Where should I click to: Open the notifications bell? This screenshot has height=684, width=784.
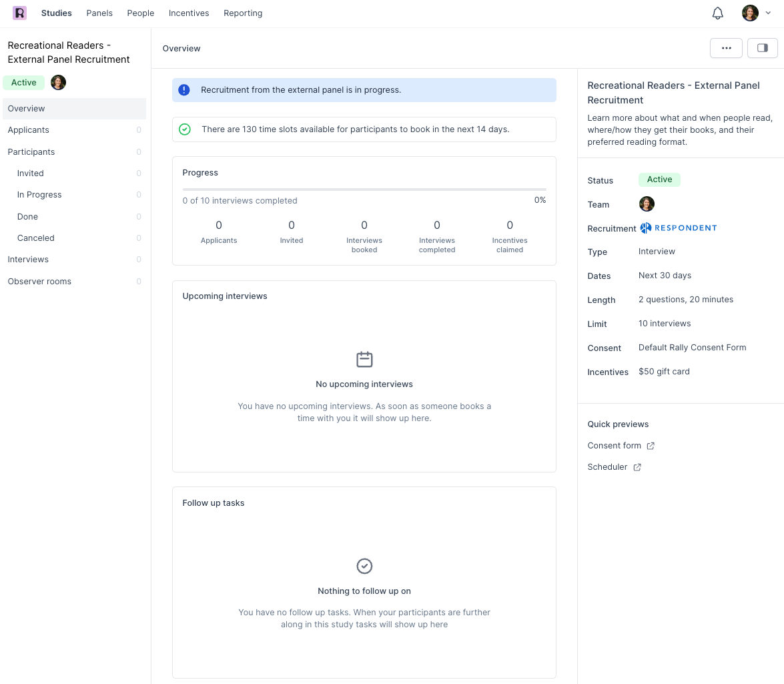click(718, 13)
